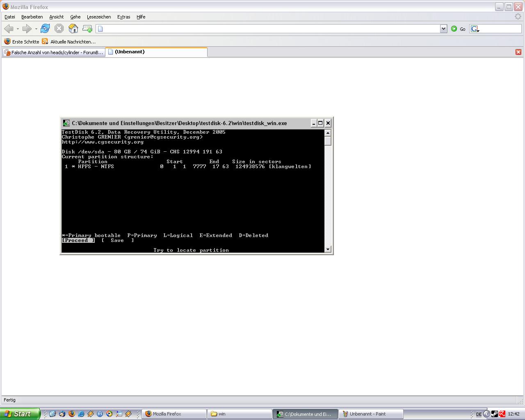Click the red close-tab icon at tab bar end
Image resolution: width=525 pixels, height=420 pixels.
point(518,52)
